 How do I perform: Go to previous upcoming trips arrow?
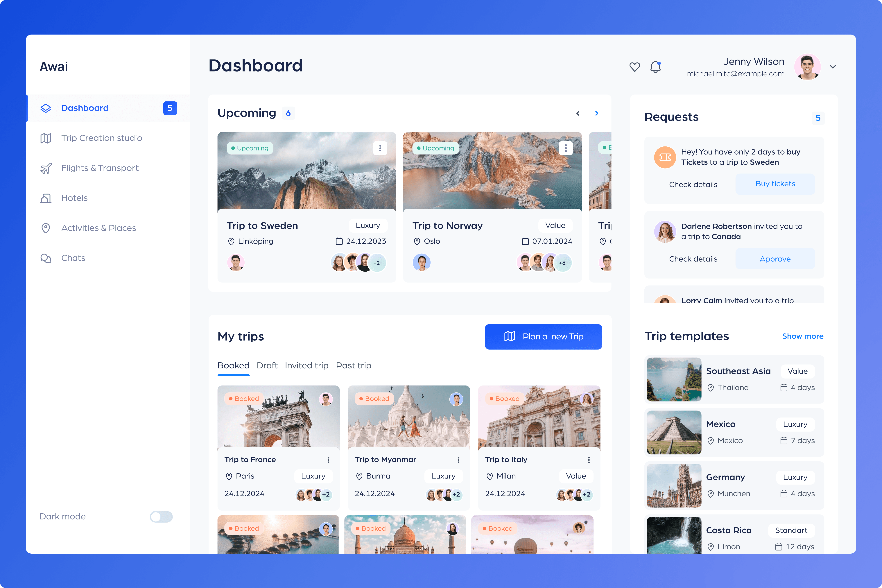(x=578, y=113)
